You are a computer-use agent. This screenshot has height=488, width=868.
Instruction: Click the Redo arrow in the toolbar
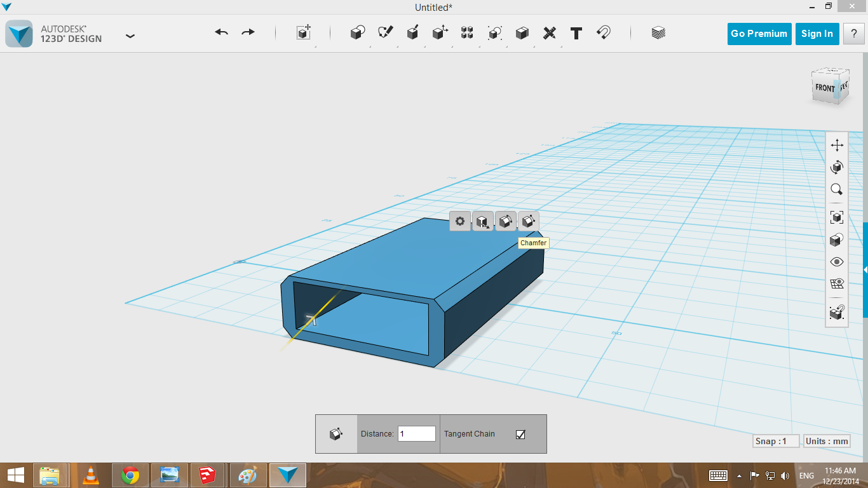coord(248,32)
